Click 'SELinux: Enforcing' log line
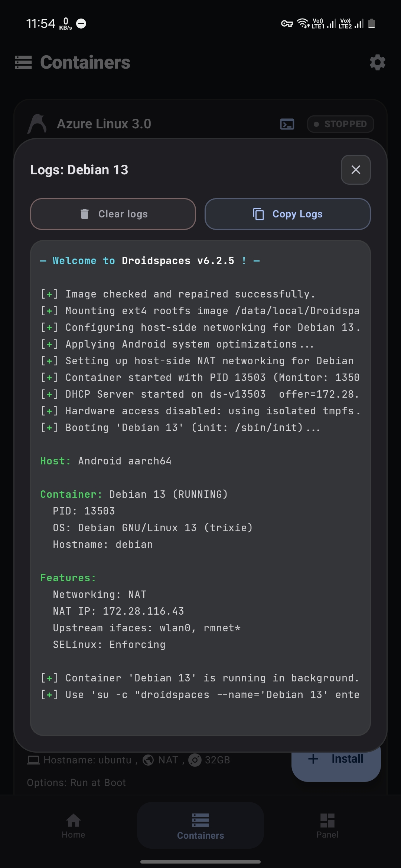The image size is (401, 868). coord(109,645)
